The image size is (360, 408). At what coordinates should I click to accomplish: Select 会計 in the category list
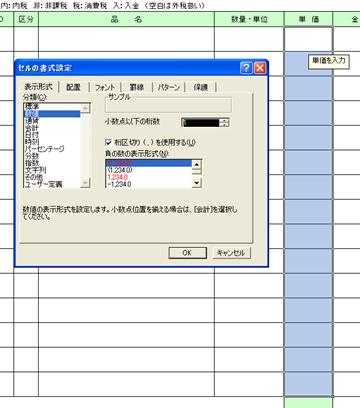coord(52,128)
